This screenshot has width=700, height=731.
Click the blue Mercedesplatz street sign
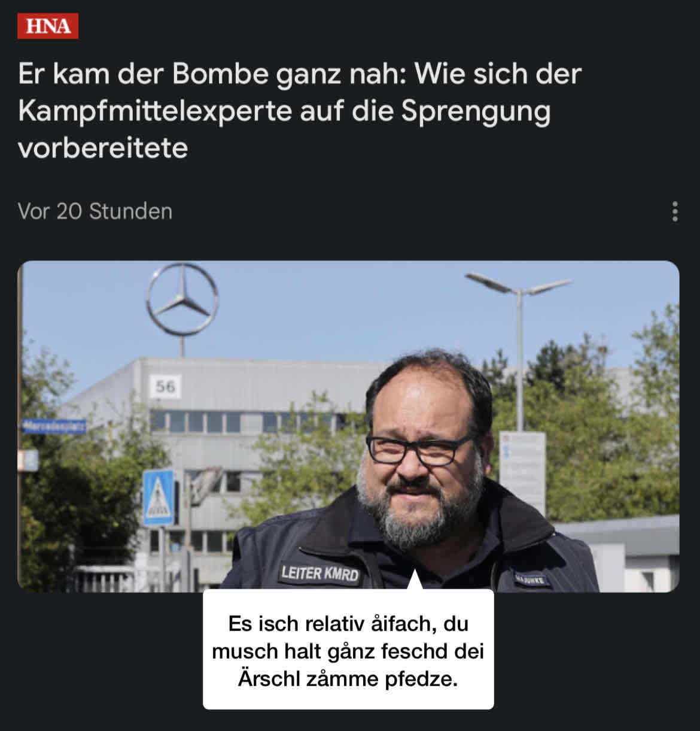point(54,426)
